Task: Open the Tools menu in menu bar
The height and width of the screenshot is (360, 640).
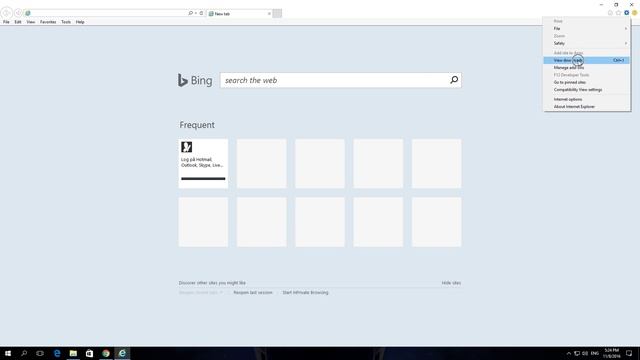Action: coord(66,22)
